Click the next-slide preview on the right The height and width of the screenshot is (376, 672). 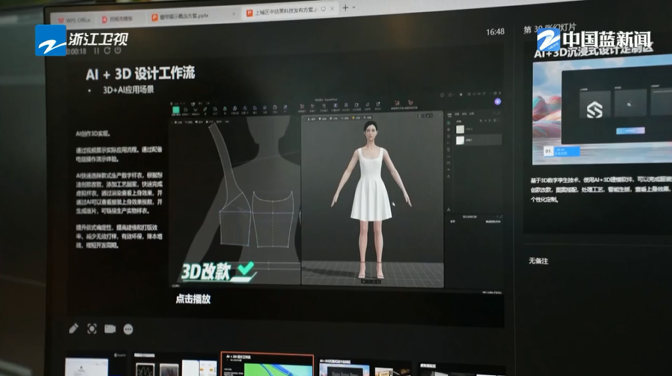pyautogui.click(x=602, y=110)
